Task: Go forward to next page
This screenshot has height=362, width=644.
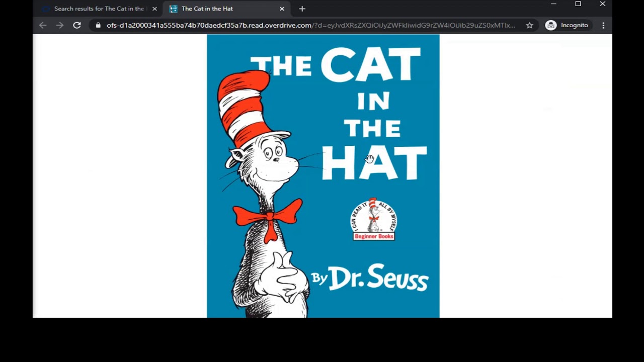Action: (x=60, y=25)
